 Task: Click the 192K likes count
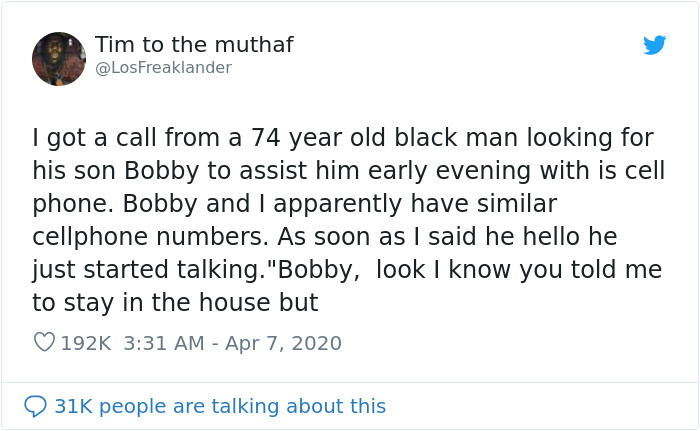pyautogui.click(x=86, y=343)
